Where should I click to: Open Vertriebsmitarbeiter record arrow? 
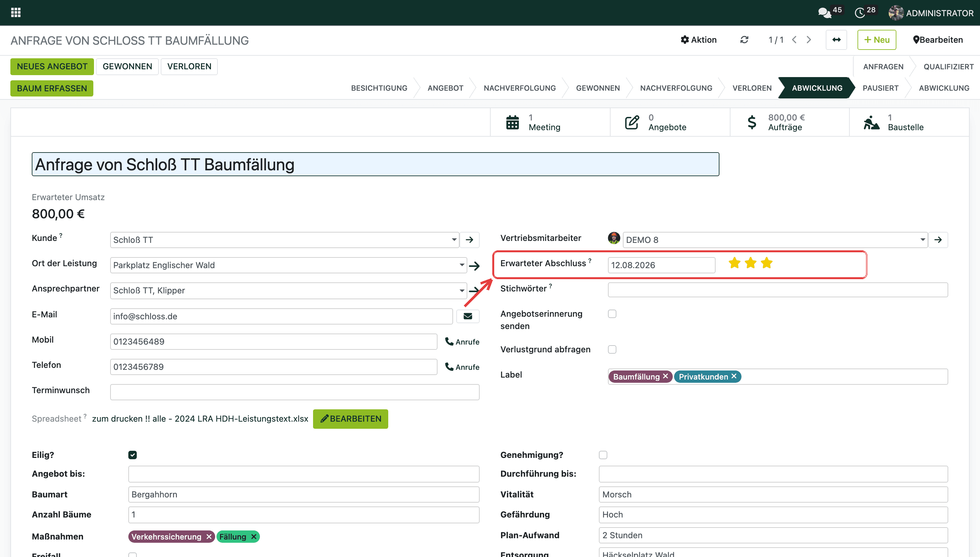click(938, 240)
